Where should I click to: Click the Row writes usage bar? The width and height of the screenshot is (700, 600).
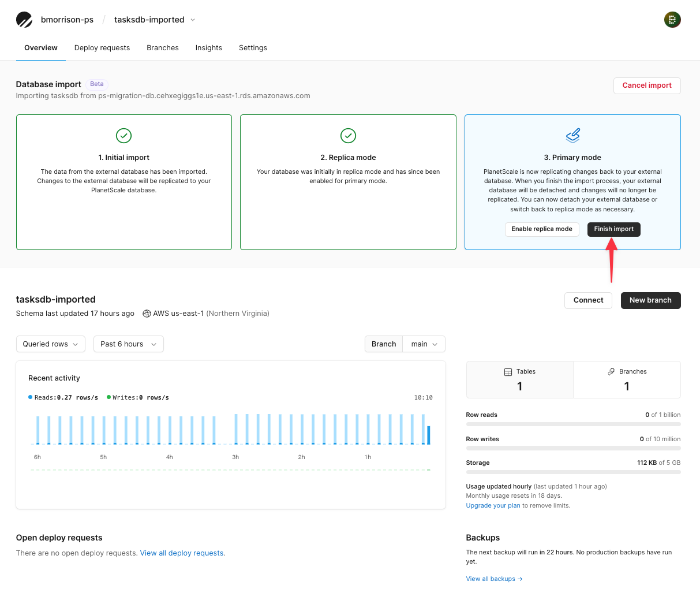coord(573,448)
